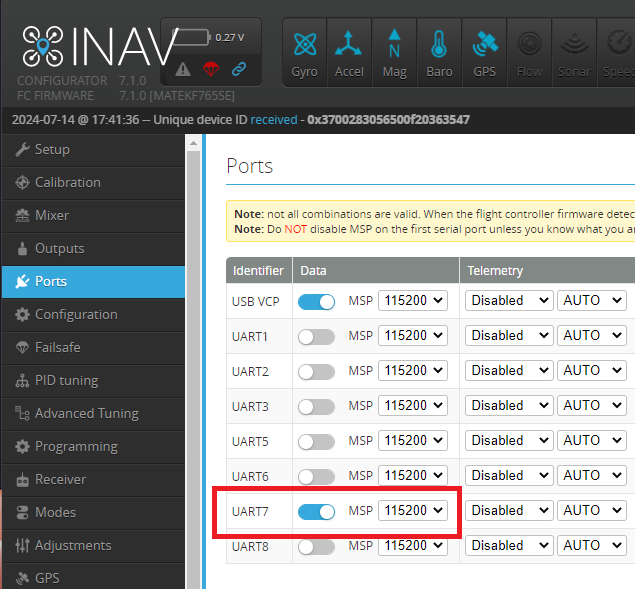
Task: Open UART8 telemetry AUTO baud dropdown
Action: tap(592, 546)
